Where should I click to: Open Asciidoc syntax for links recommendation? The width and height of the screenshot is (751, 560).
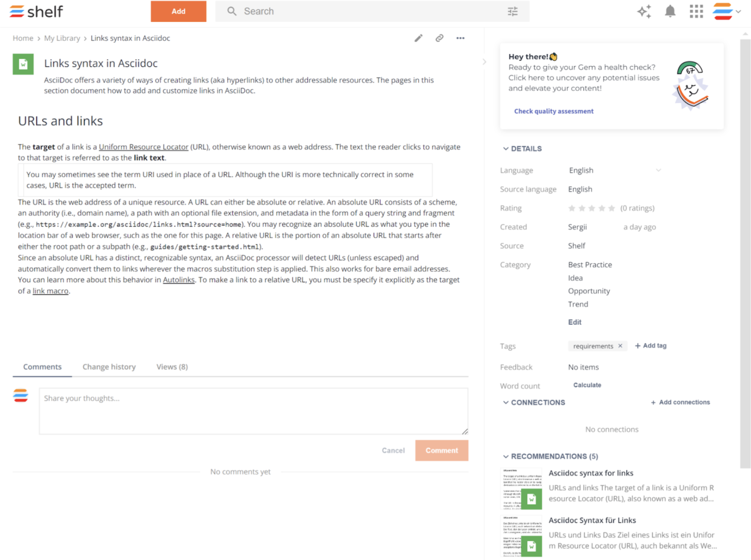click(x=591, y=473)
